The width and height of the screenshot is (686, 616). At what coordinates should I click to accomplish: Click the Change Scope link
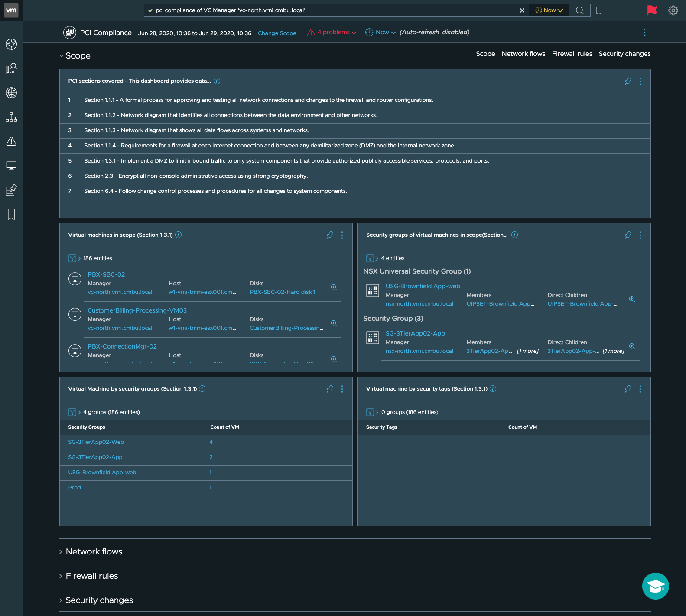pos(277,33)
